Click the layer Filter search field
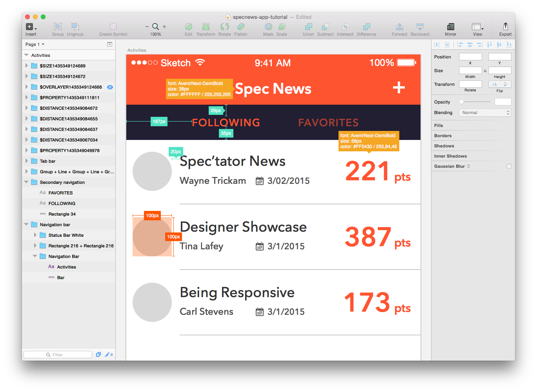Screen dimensions: 537x392 [x=58, y=354]
